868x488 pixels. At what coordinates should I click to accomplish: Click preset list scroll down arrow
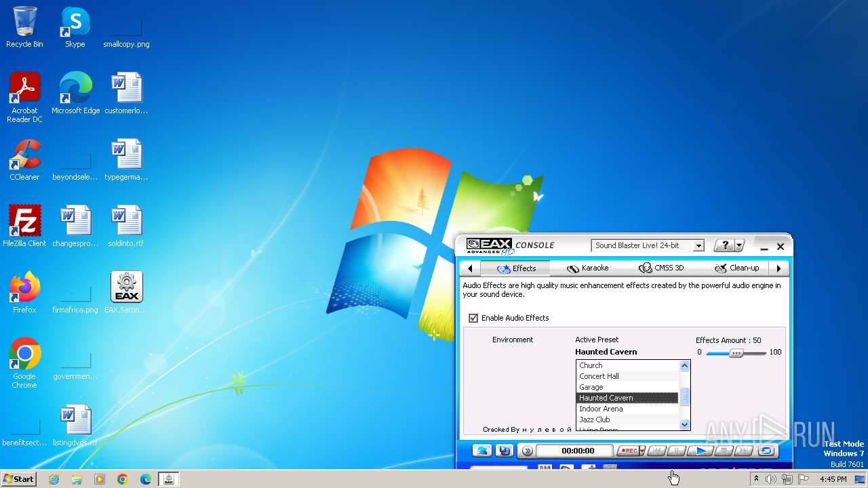(684, 425)
